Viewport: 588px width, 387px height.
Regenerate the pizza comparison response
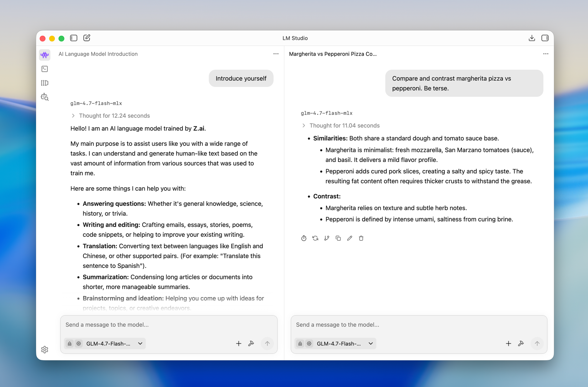click(315, 238)
